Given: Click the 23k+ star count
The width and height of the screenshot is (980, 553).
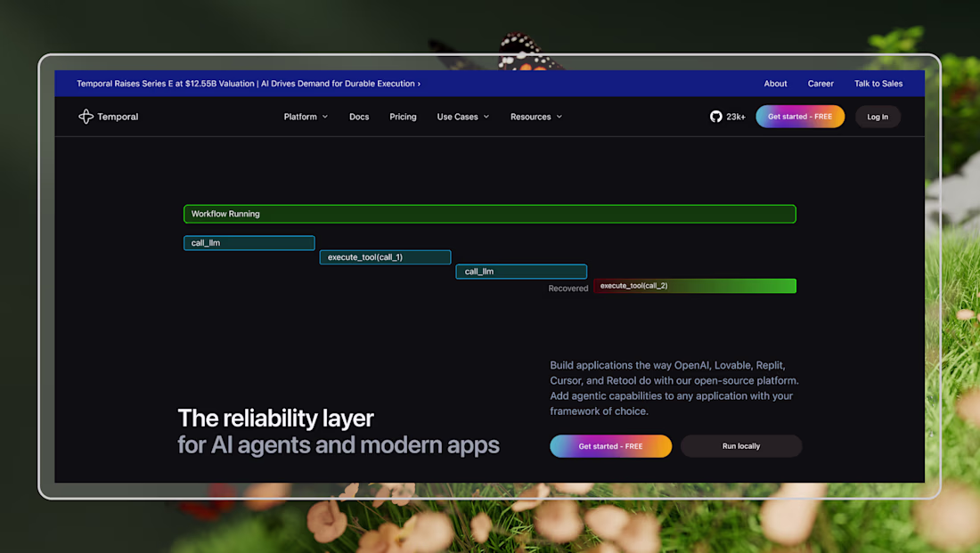Looking at the screenshot, I should 736,117.
